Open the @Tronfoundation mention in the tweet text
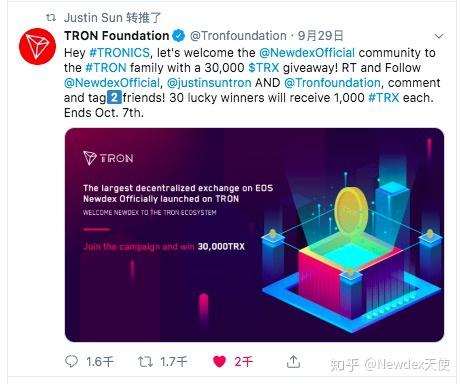The height and width of the screenshot is (384, 461). pos(332,83)
